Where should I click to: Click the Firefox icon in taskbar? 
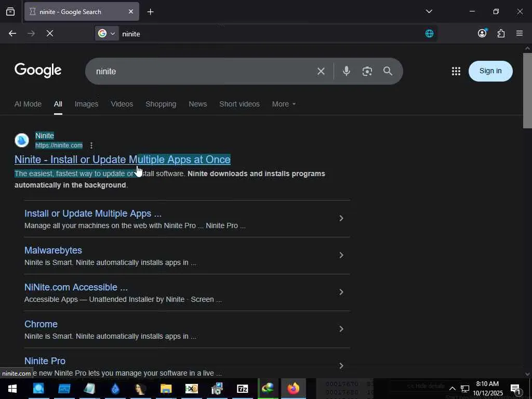[293, 389]
